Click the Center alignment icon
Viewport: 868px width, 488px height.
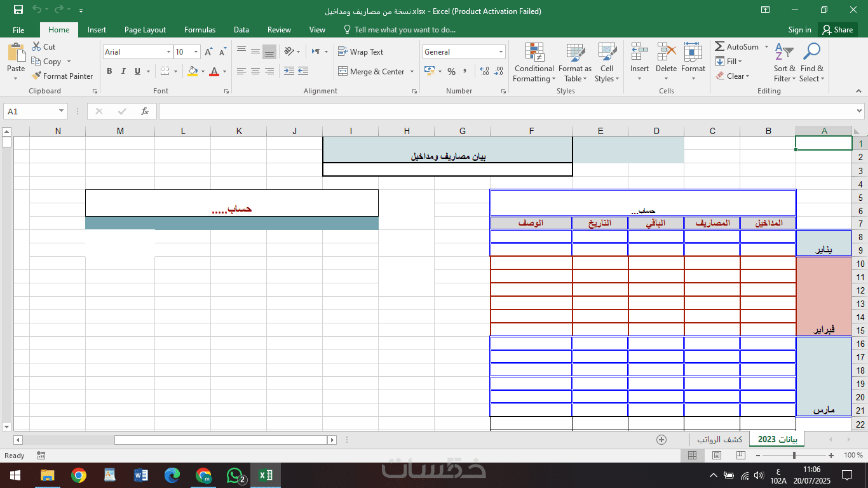coord(255,71)
